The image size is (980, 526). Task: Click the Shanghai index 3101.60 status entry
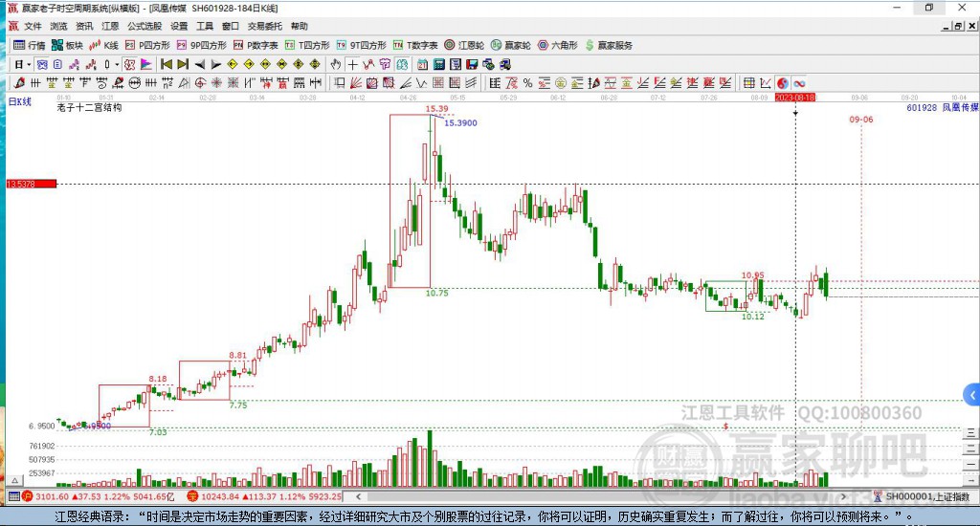[x=100, y=496]
